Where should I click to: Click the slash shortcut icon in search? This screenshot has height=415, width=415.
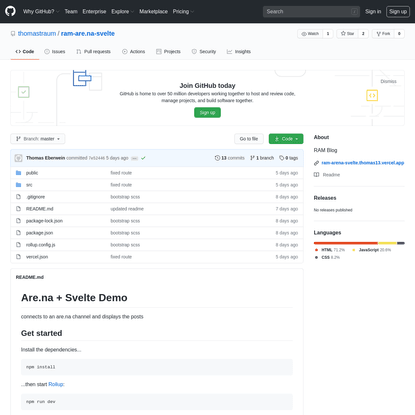pos(354,12)
